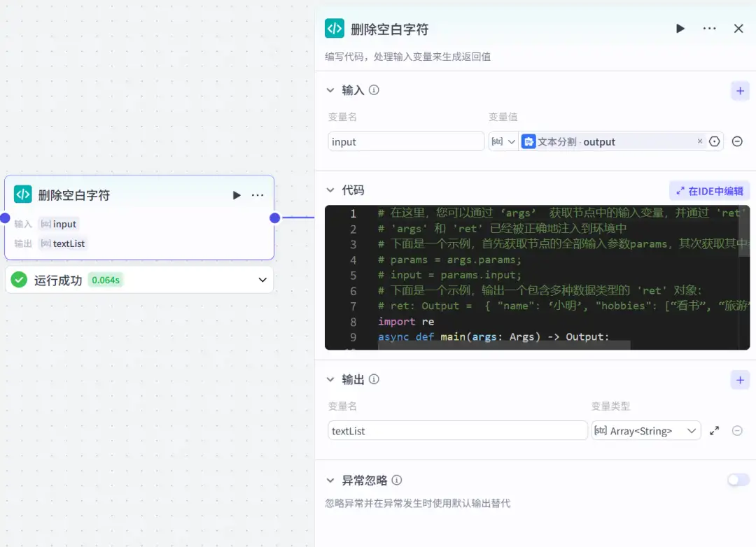
Task: Open panel header more options menu
Action: 709,29
